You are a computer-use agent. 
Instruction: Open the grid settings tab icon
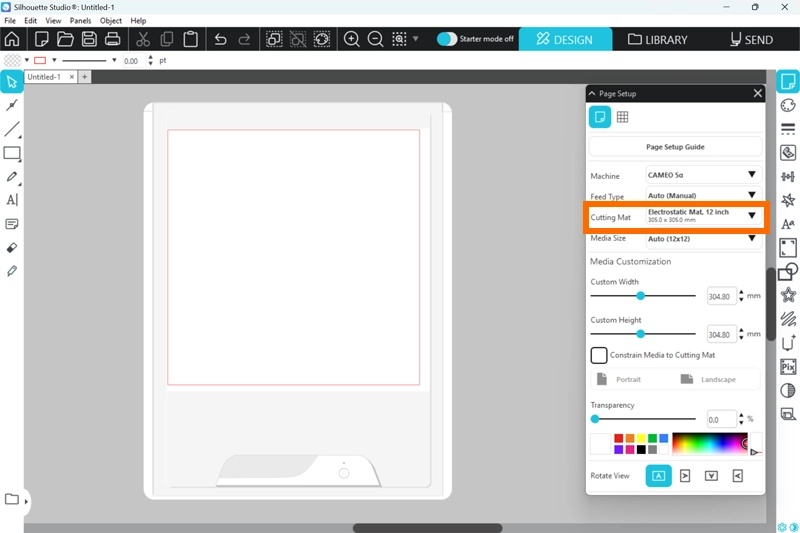622,117
